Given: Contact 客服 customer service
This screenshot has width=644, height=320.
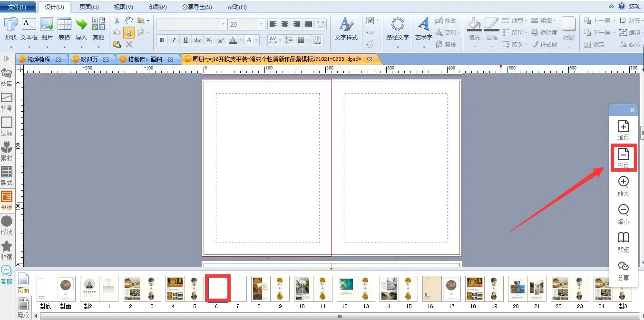Looking at the screenshot, I should [7, 275].
